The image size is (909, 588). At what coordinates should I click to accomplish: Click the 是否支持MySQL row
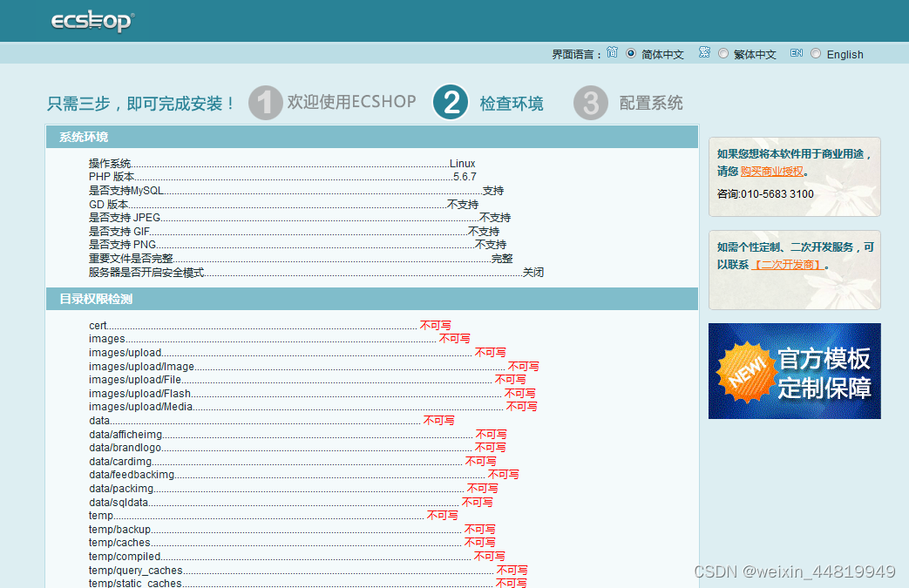(296, 191)
